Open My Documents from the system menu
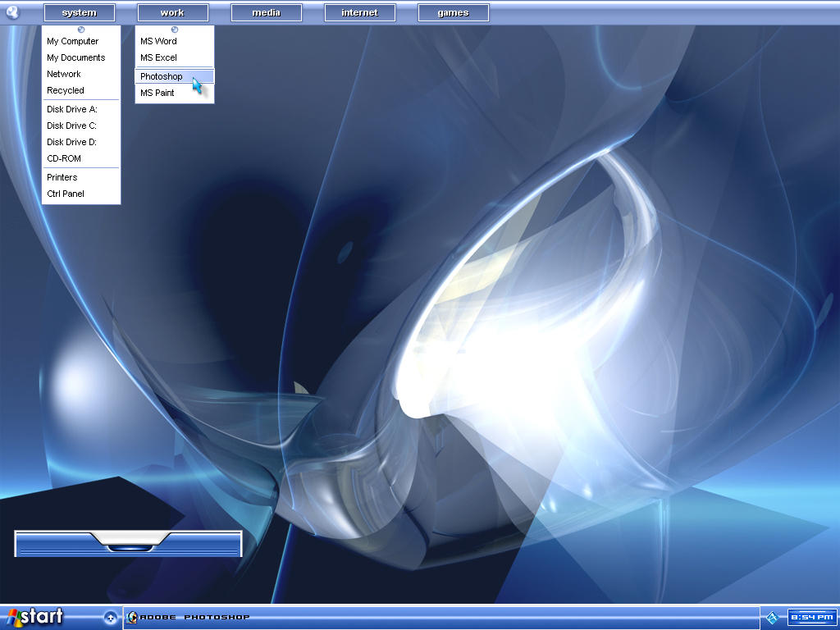The width and height of the screenshot is (840, 630). click(x=81, y=58)
